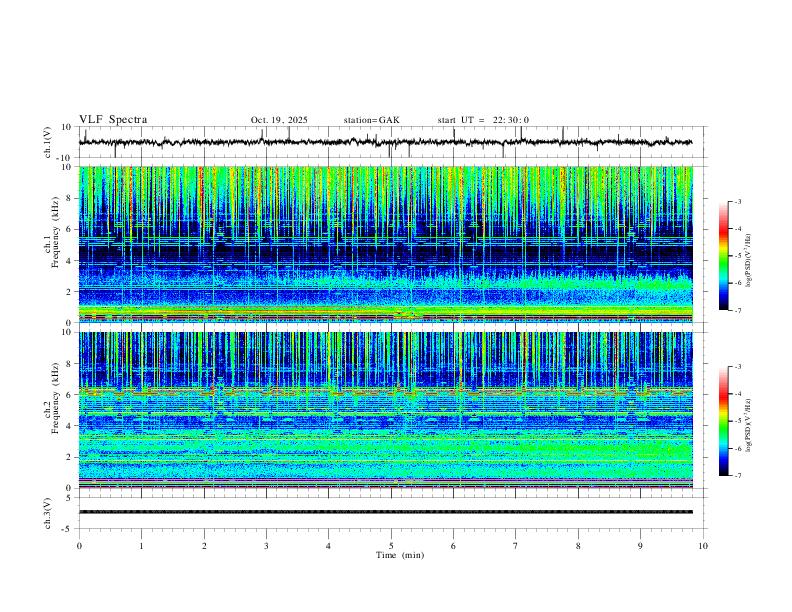Image resolution: width=792 pixels, height=612 pixels.
Task: Click the ch.2 spectrogram color bar
Action: click(x=723, y=421)
